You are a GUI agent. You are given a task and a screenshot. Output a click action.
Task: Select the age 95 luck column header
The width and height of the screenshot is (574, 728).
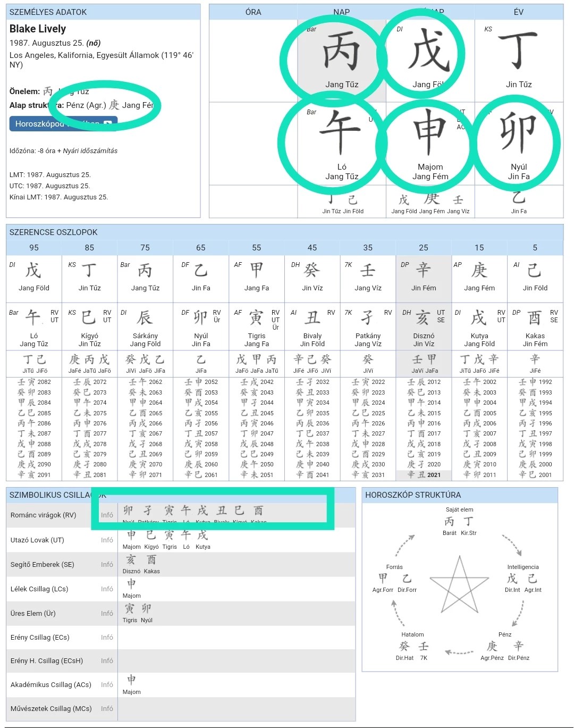tap(34, 248)
